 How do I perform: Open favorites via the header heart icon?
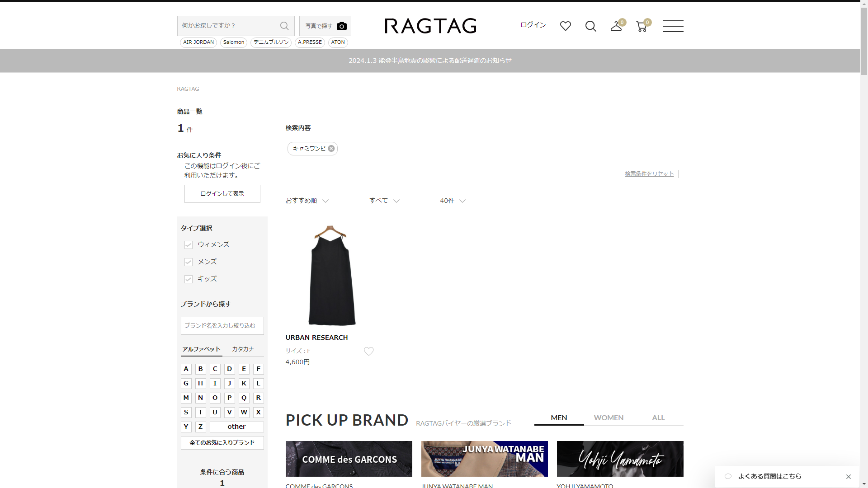coord(565,26)
